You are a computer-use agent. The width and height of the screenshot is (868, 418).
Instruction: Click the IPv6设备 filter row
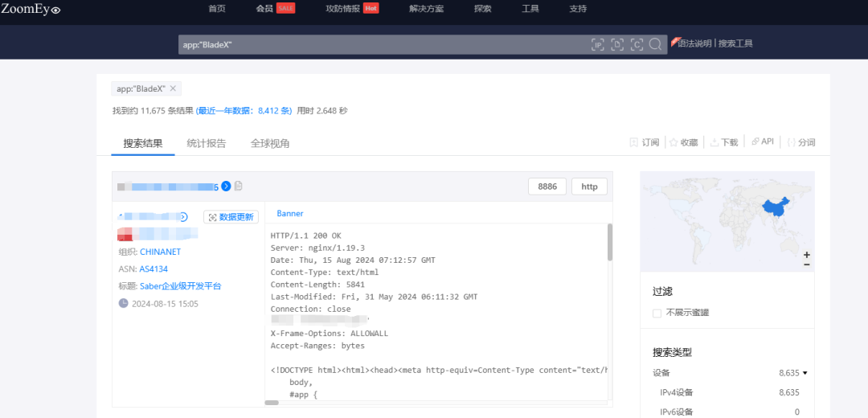[730, 412]
